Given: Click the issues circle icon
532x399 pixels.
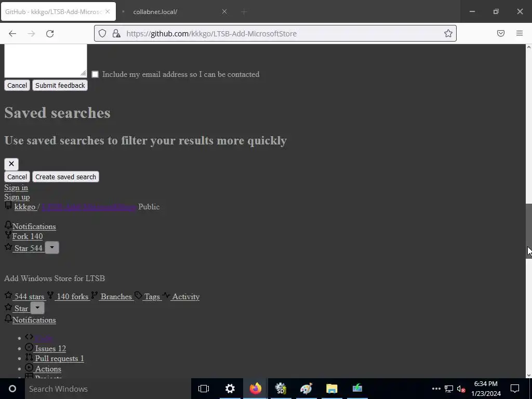Looking at the screenshot, I should point(29,348).
